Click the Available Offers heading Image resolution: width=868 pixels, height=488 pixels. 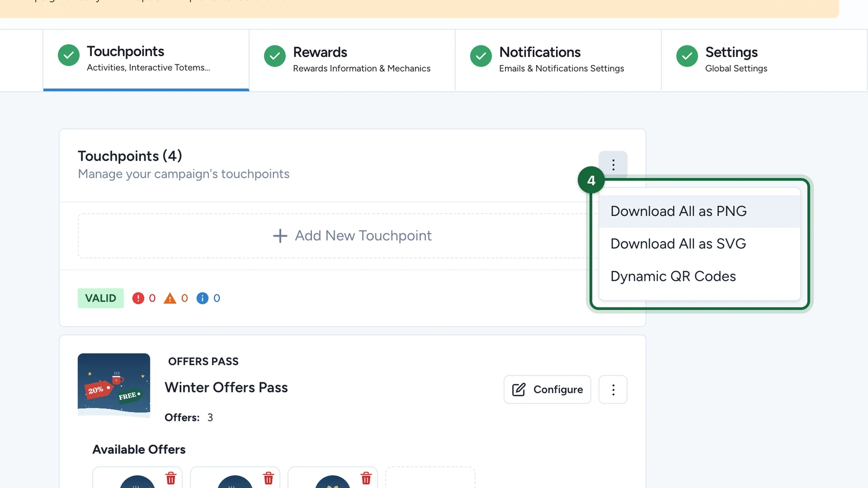(139, 450)
